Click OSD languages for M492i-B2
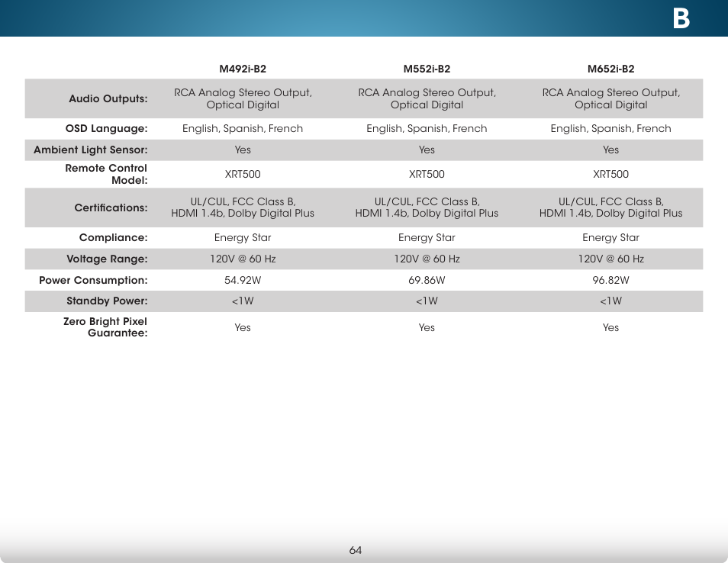This screenshot has height=563, width=728. pyautogui.click(x=243, y=129)
